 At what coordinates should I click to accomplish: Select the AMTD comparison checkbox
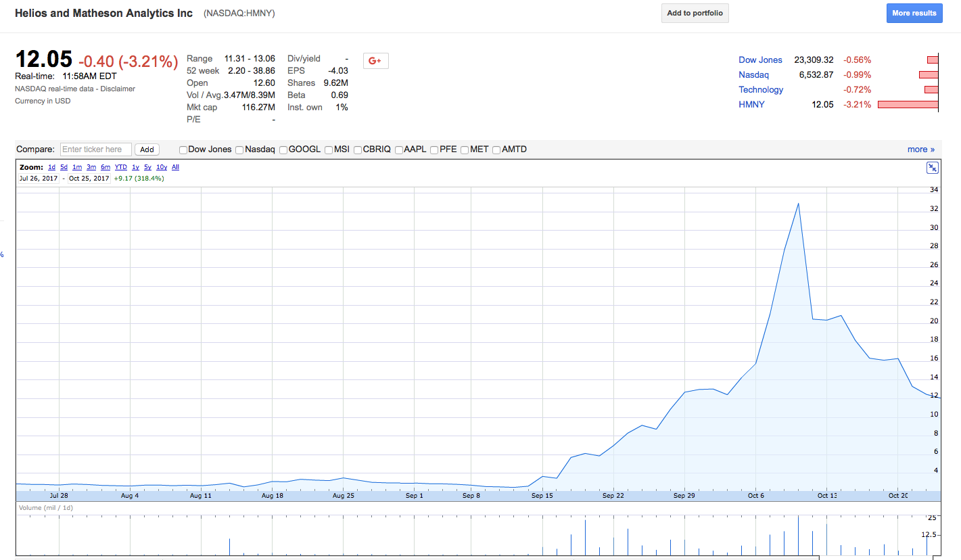click(497, 149)
